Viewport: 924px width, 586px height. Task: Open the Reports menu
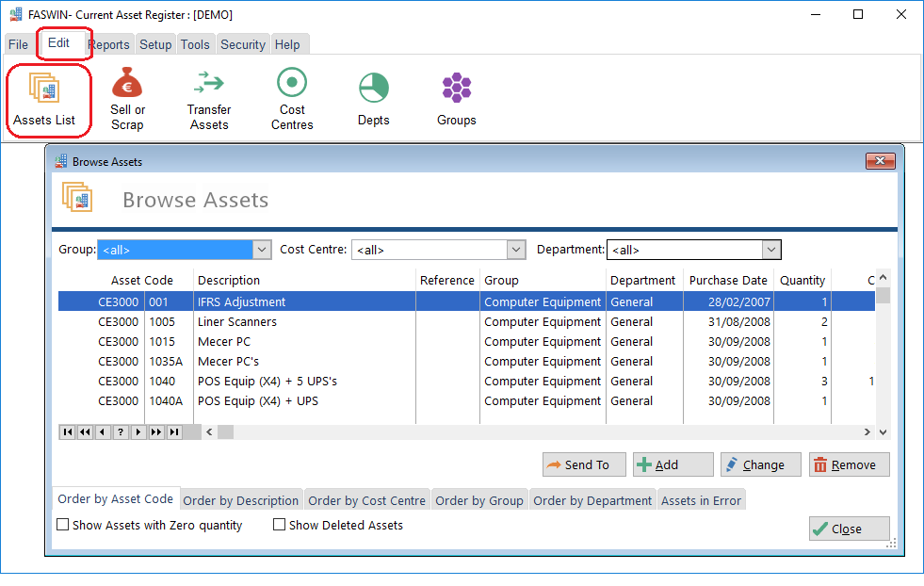pos(109,45)
